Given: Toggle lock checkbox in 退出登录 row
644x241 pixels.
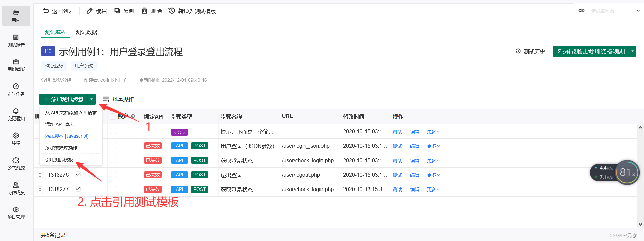Looking at the screenshot, I should tap(113, 174).
